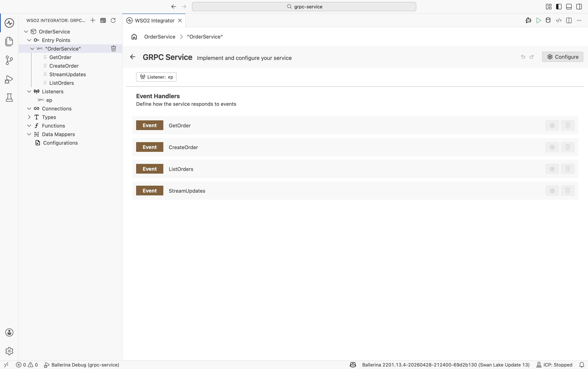The height and width of the screenshot is (369, 588).
Task: Collapse the Functions section
Action: [x=29, y=125]
